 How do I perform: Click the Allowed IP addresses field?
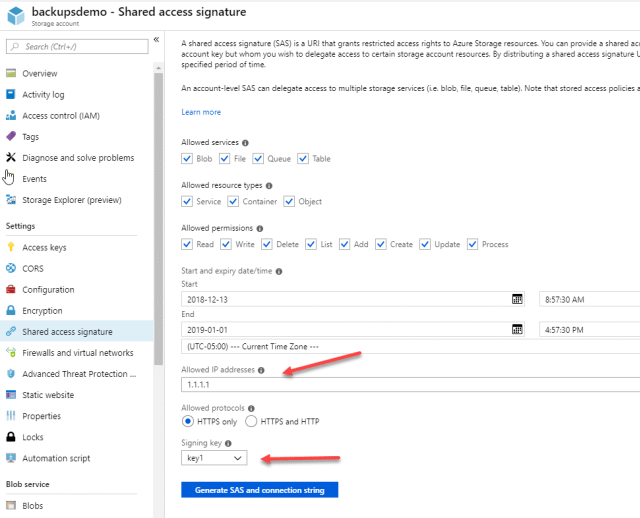pyautogui.click(x=400, y=384)
